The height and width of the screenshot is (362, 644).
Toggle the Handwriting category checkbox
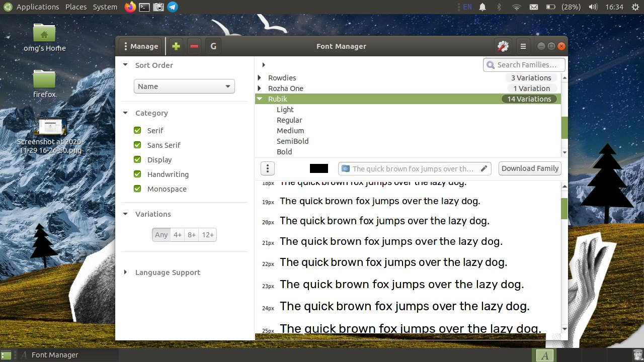pyautogui.click(x=137, y=174)
